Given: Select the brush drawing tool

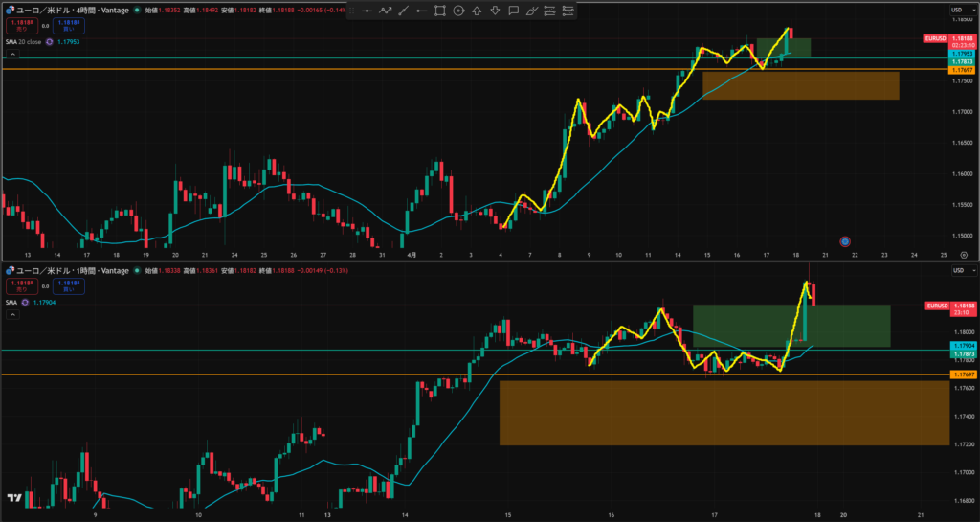Looking at the screenshot, I should pos(532,11).
